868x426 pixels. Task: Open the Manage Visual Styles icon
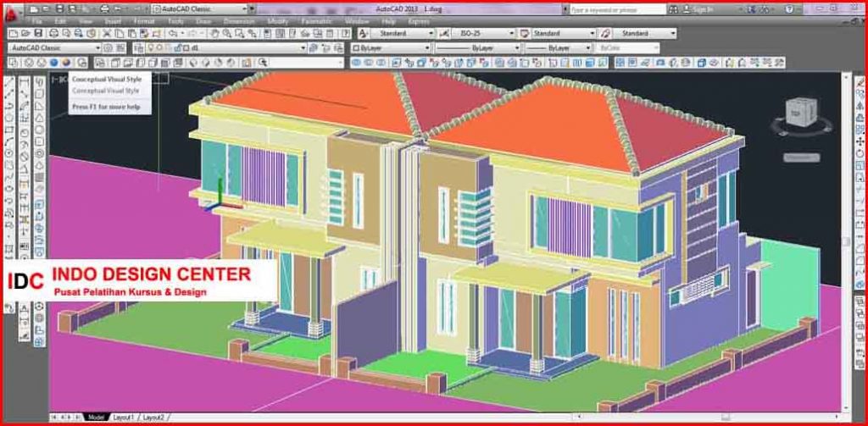pos(81,63)
